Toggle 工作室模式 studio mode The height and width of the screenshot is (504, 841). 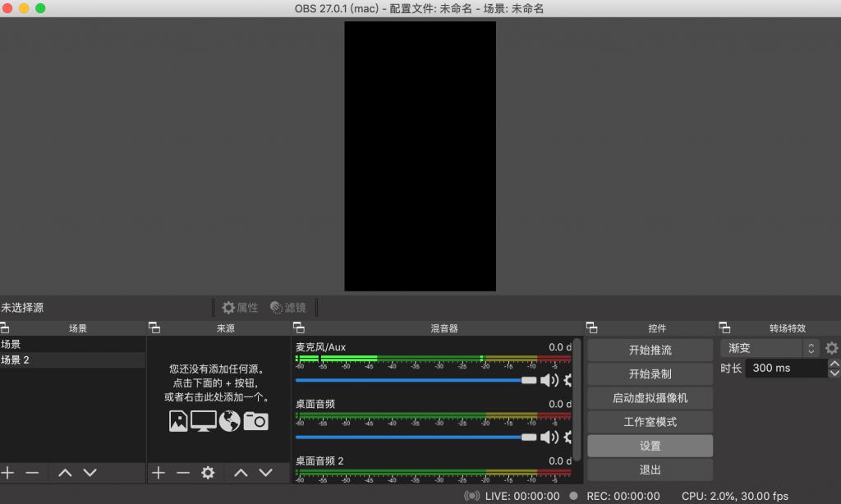[x=650, y=422]
